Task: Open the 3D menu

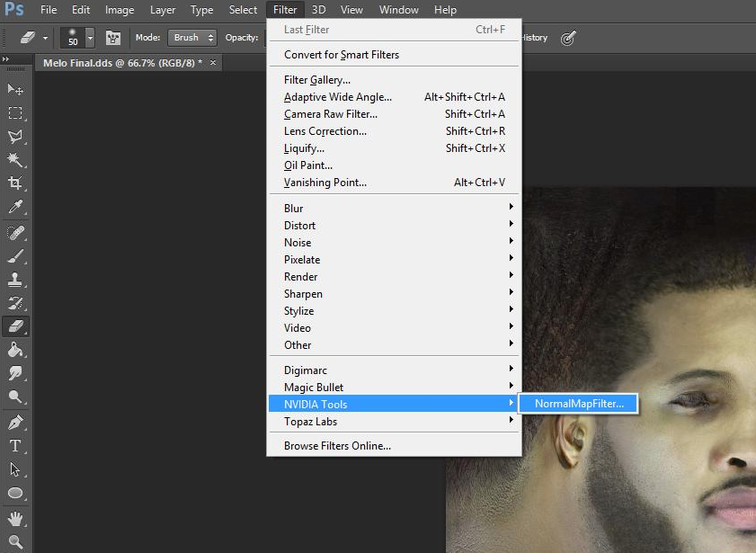Action: pyautogui.click(x=318, y=10)
